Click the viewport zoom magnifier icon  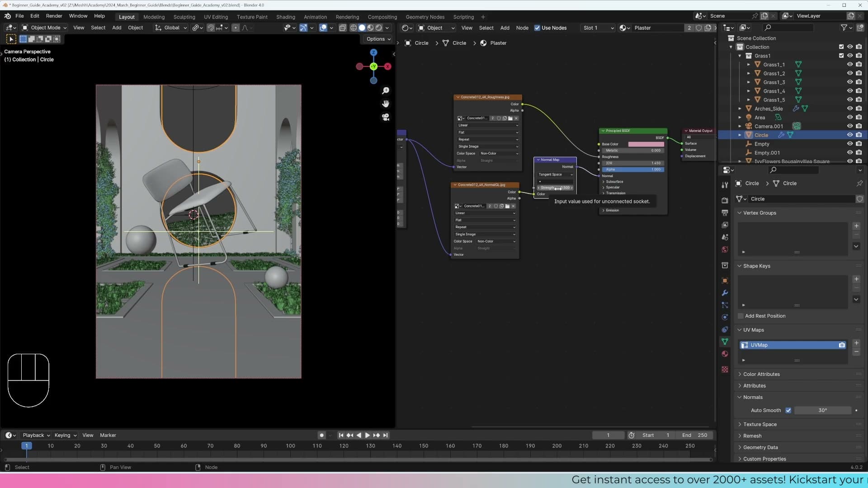[386, 91]
